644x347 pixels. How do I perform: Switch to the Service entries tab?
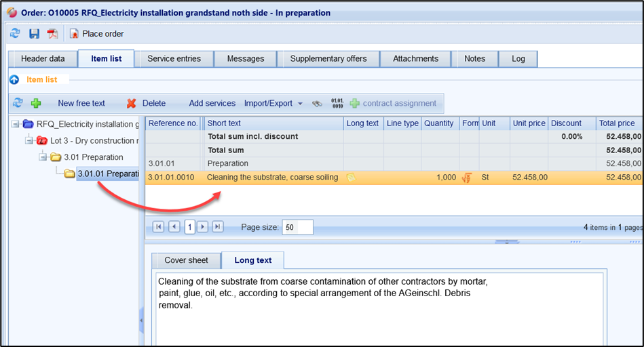pos(174,59)
